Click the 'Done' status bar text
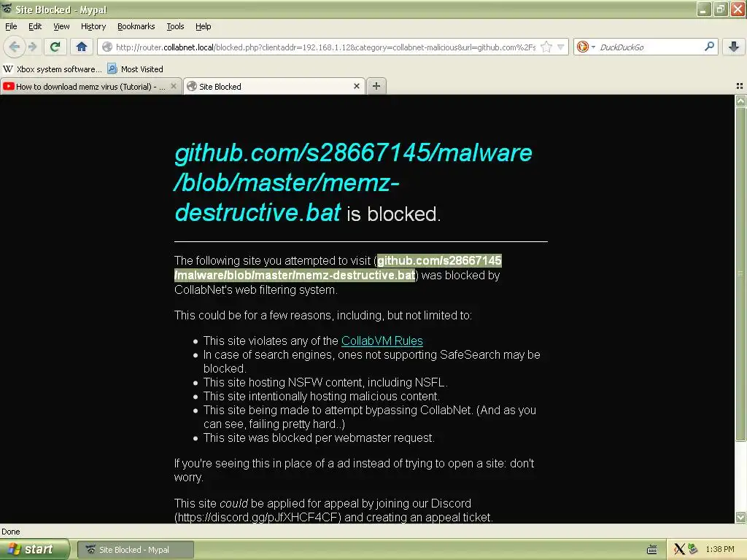Viewport: 747px width, 560px height. tap(11, 532)
